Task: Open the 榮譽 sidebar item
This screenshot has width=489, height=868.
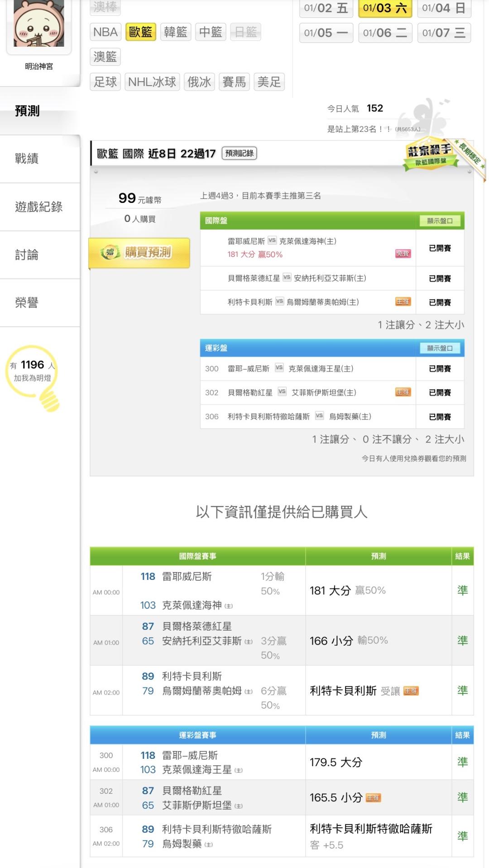Action: 27,303
